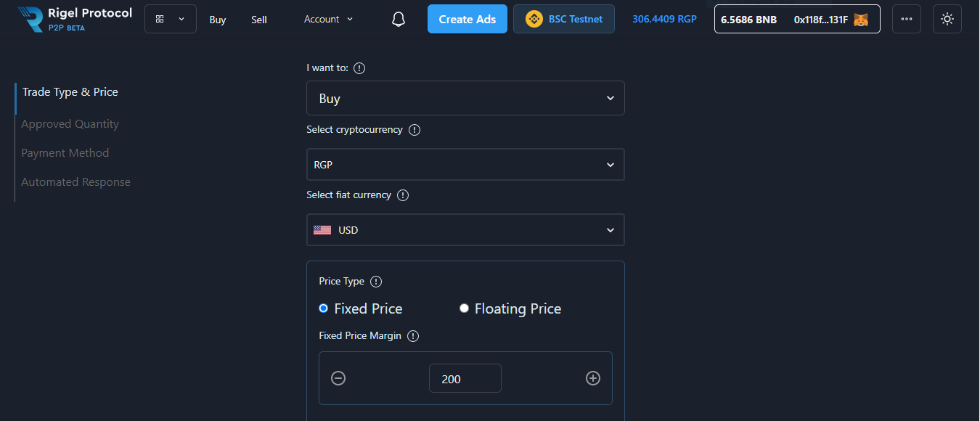Open the three-dots more options menu
980x421 pixels.
tap(906, 20)
